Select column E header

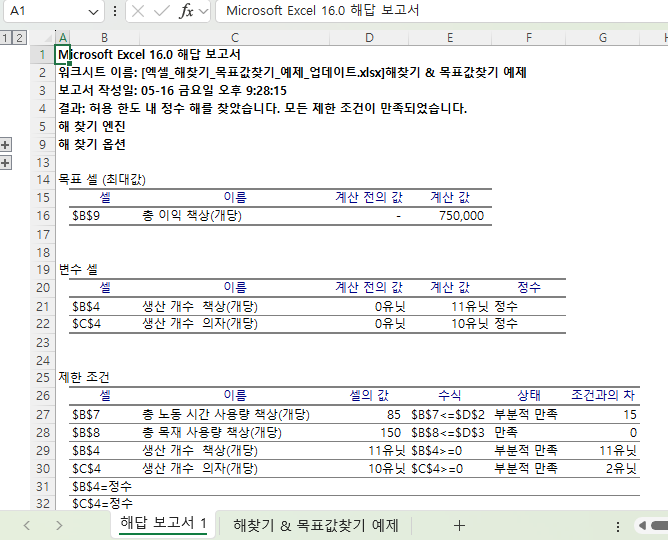pos(450,38)
